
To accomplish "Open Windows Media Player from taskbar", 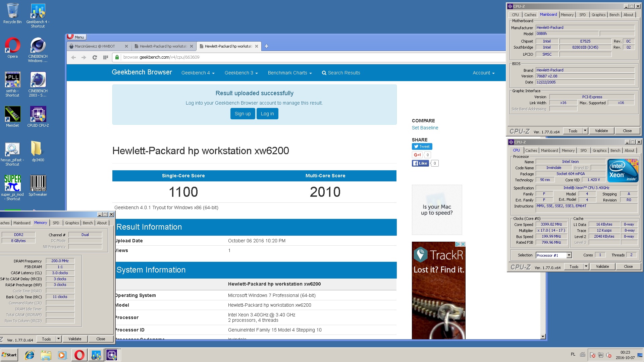I will point(62,355).
